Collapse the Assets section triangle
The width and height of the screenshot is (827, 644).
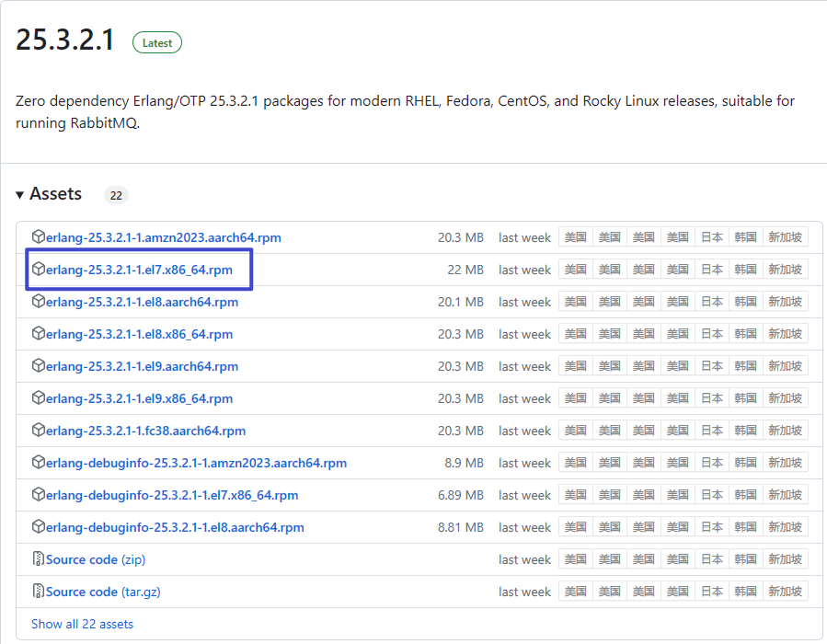[x=20, y=195]
